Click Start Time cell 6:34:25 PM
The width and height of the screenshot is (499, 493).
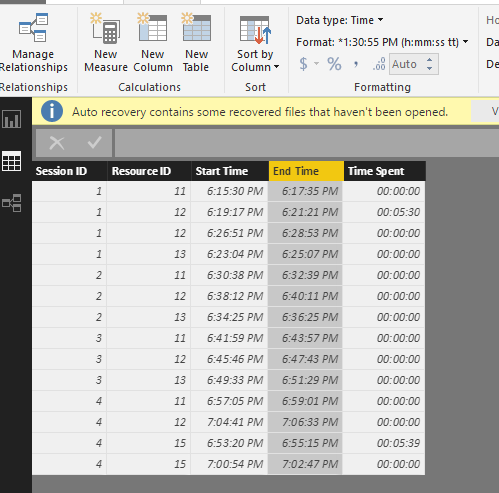pos(230,317)
